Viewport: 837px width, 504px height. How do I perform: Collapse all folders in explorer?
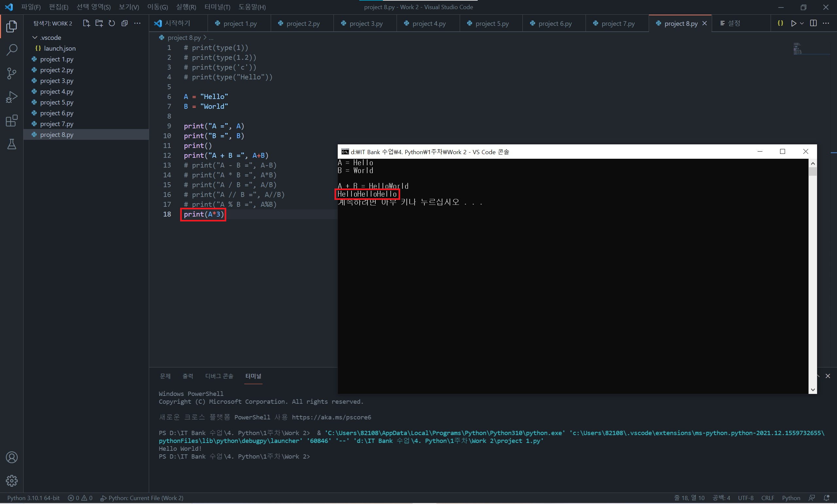pos(125,23)
